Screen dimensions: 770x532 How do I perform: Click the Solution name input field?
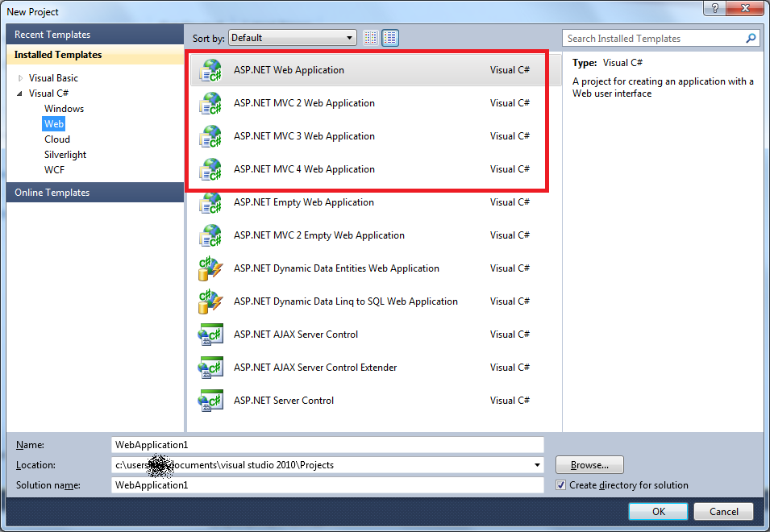tap(327, 485)
